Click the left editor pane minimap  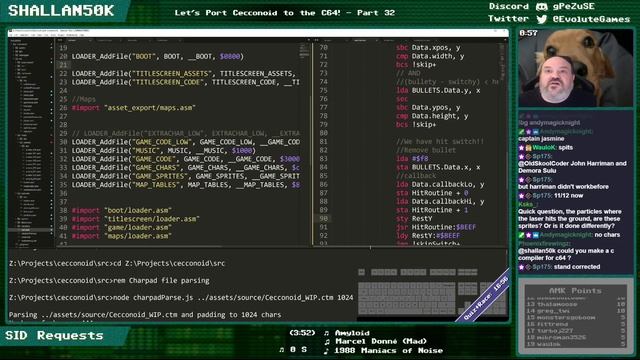[x=304, y=51]
